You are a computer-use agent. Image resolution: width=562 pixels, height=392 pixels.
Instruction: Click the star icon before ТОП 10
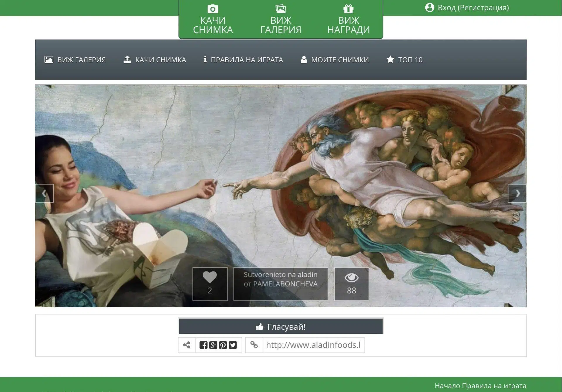click(x=390, y=59)
